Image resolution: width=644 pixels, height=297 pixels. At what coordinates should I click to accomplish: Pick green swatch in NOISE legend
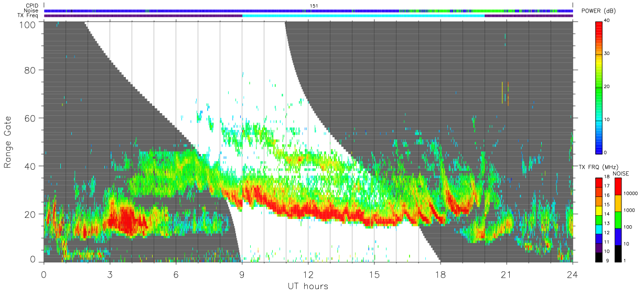point(619,219)
